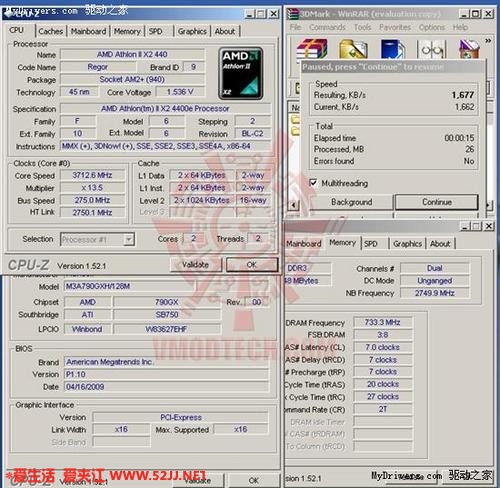Select the SPD tab in memory CPU-Z window
Image resolution: width=500 pixels, height=488 pixels.
point(371,244)
